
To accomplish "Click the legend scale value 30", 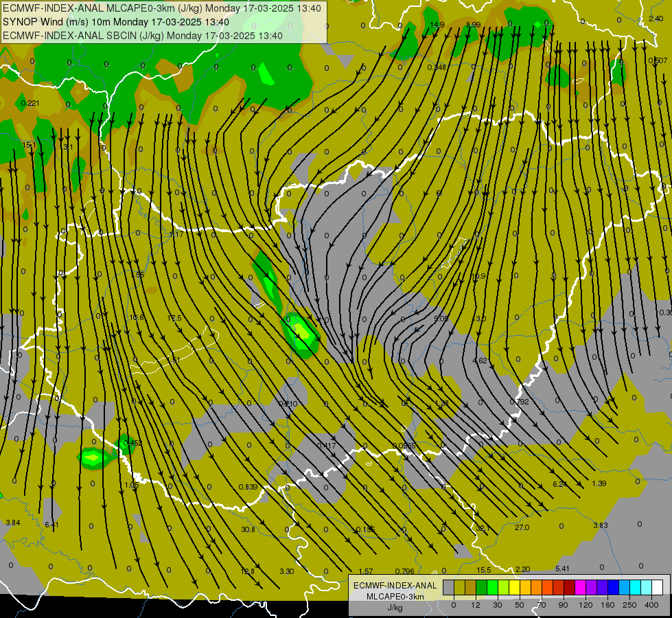I will pyautogui.click(x=498, y=605).
